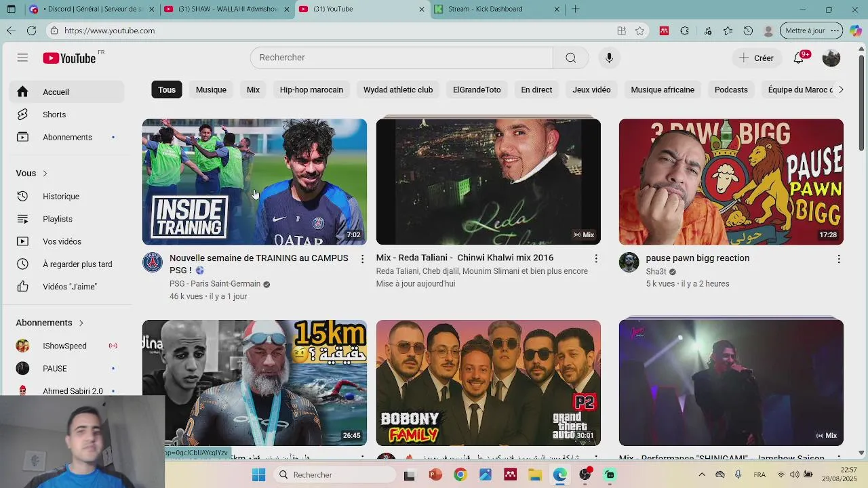
Task: Open Historique in the sidebar
Action: pos(66,196)
